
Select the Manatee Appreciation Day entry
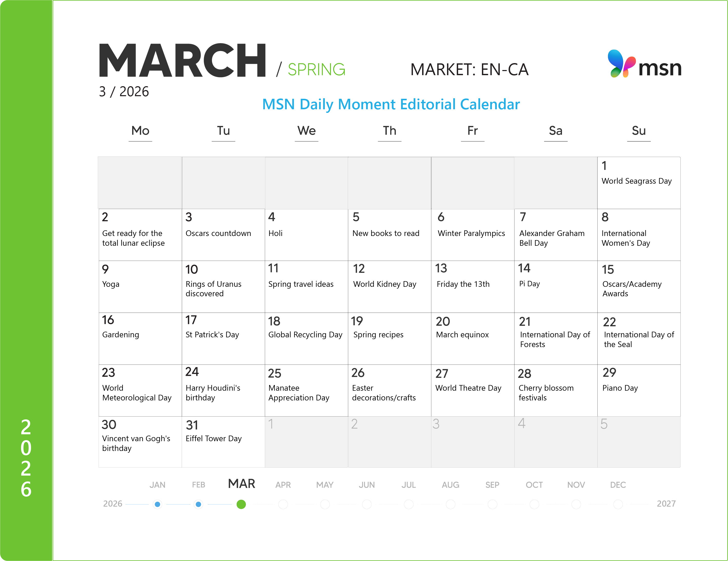pyautogui.click(x=298, y=392)
